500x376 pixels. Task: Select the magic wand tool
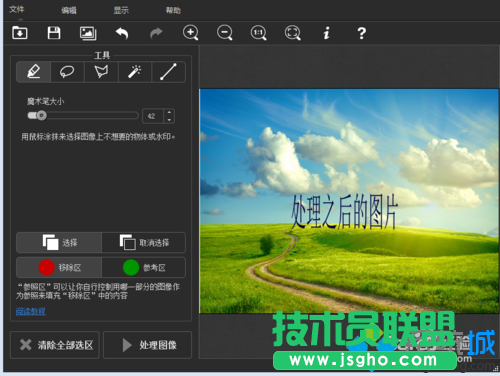(x=135, y=72)
